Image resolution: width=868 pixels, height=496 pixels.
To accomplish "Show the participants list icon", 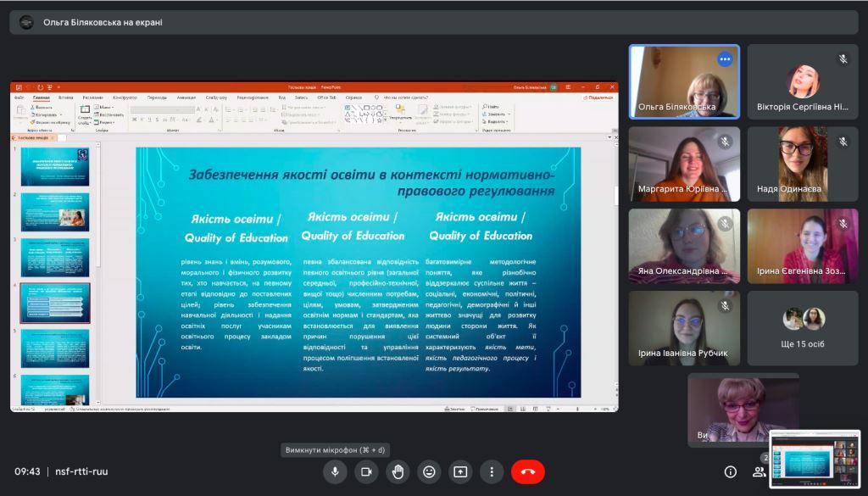I will tap(759, 472).
